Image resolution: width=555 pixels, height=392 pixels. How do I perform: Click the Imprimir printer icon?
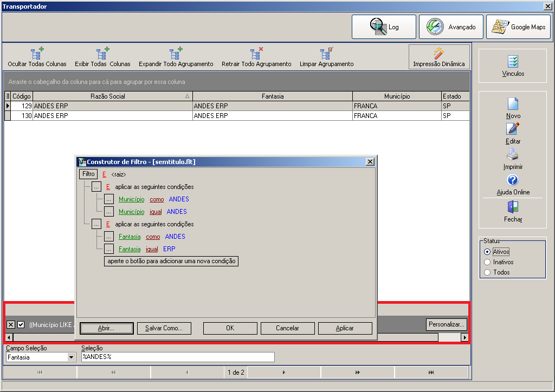(513, 154)
